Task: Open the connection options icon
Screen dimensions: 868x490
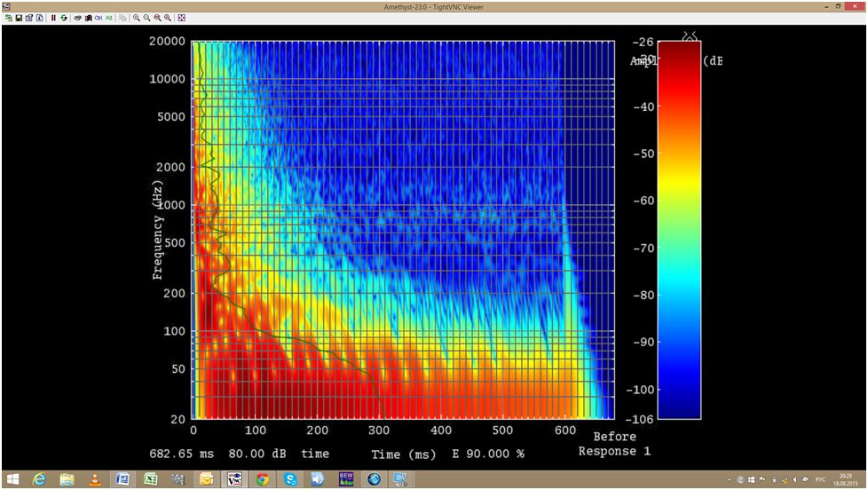Action: pos(29,18)
